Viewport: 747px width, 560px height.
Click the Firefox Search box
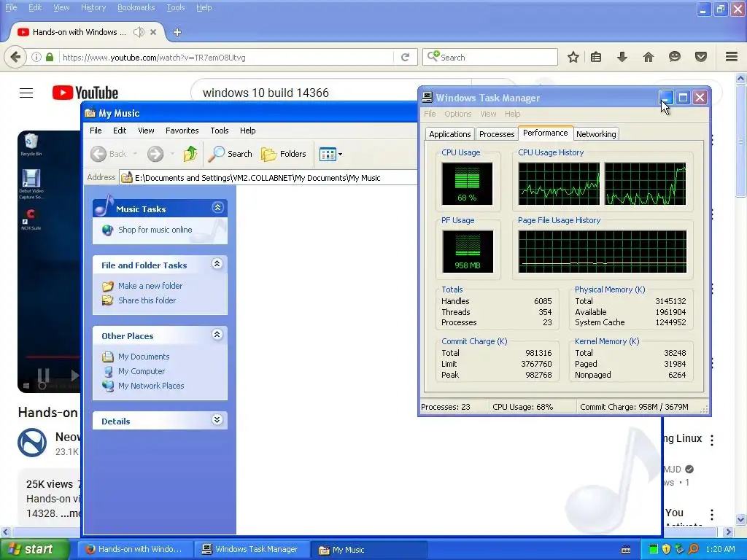[490, 57]
